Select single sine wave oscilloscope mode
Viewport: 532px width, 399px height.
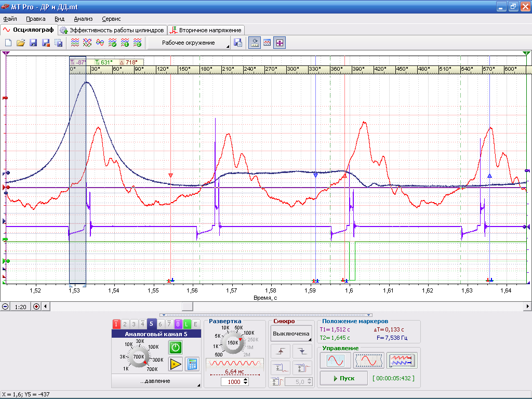tap(336, 361)
